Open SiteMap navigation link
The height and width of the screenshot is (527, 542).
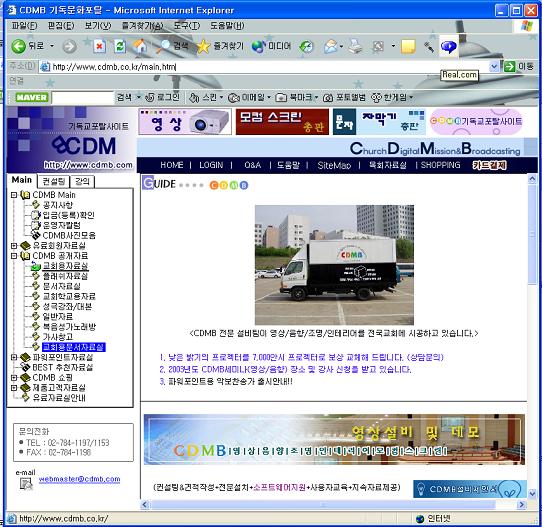pyautogui.click(x=334, y=166)
